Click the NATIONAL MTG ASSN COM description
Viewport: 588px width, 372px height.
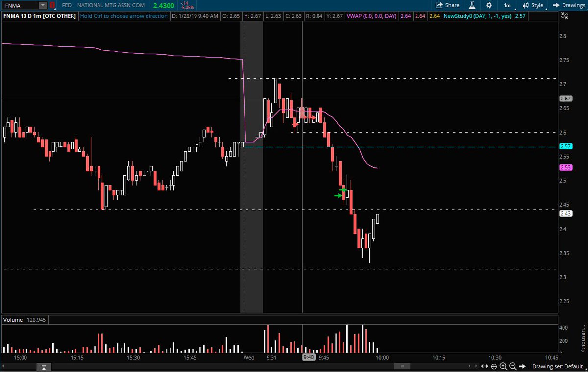click(x=112, y=5)
